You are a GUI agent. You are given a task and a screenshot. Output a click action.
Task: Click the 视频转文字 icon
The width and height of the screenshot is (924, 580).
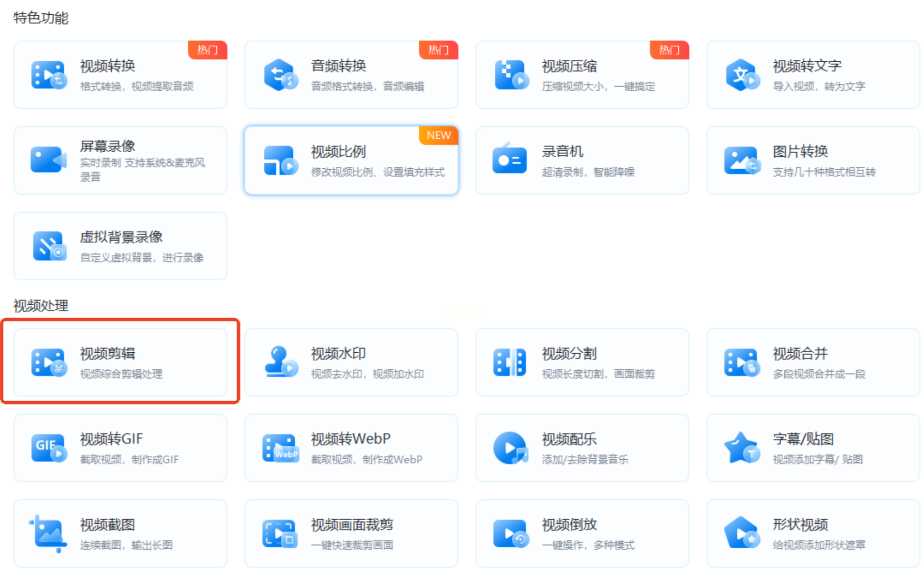tap(742, 75)
